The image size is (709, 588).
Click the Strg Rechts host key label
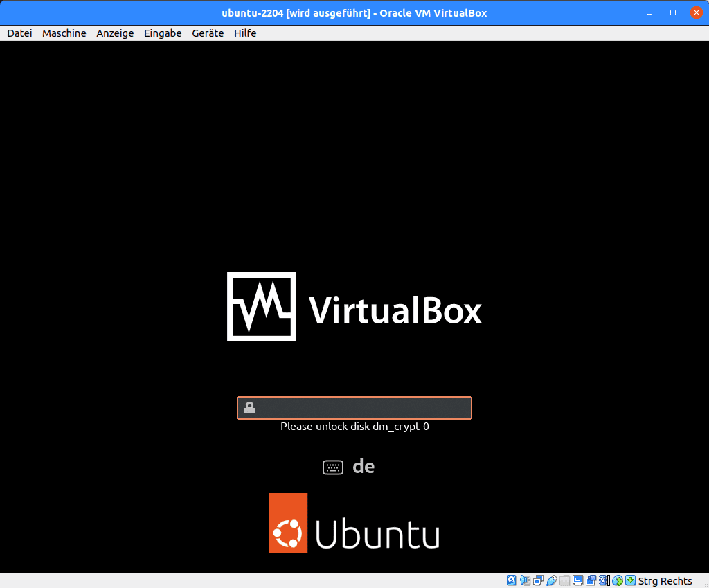tap(665, 580)
